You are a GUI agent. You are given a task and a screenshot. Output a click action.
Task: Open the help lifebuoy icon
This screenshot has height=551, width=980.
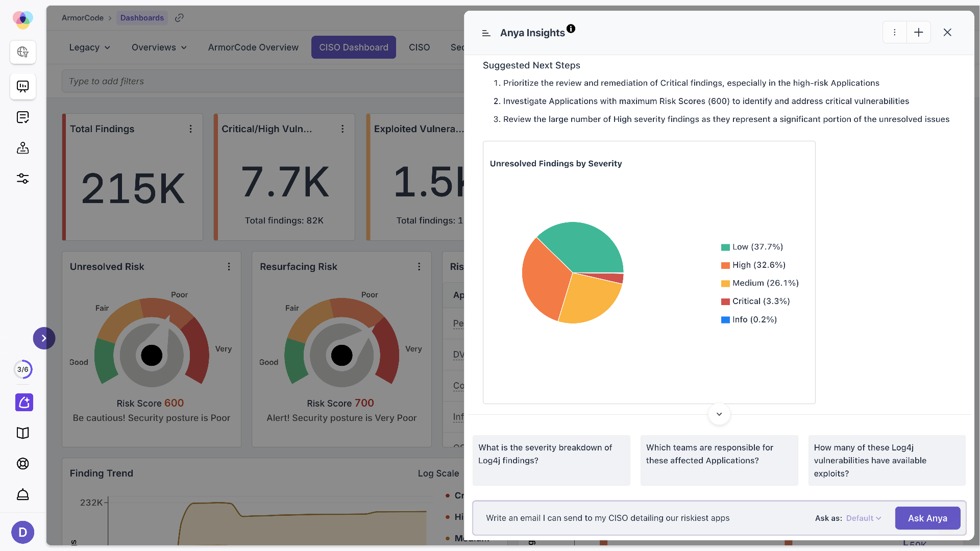point(23,464)
